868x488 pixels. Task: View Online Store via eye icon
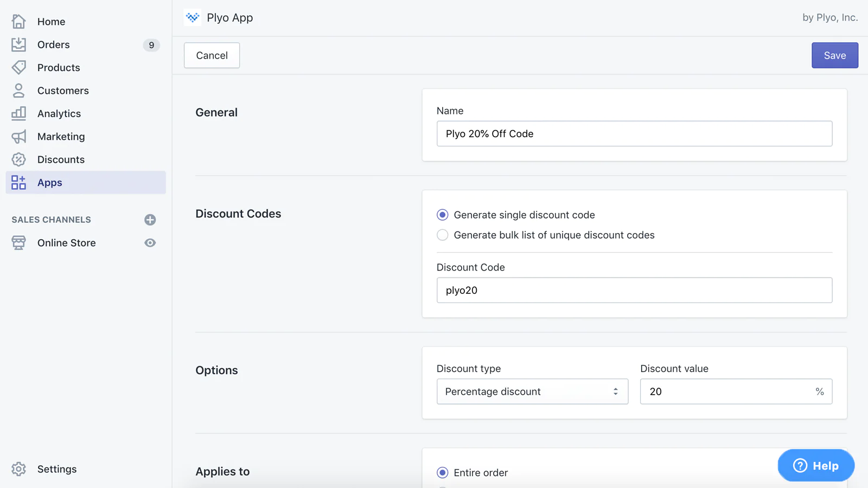point(150,243)
